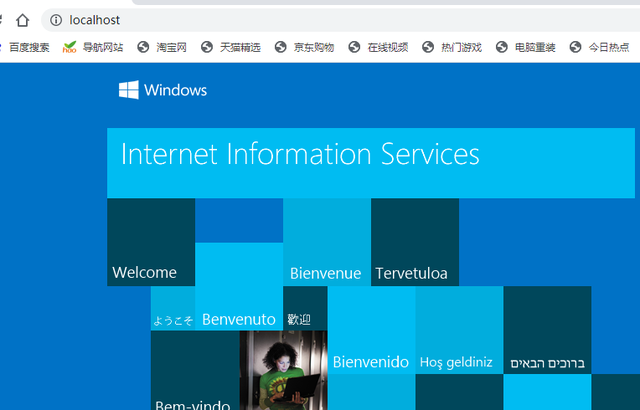Image resolution: width=640 pixels, height=410 pixels.
Task: Click the globe icon beside 在线视频
Action: [x=354, y=47]
